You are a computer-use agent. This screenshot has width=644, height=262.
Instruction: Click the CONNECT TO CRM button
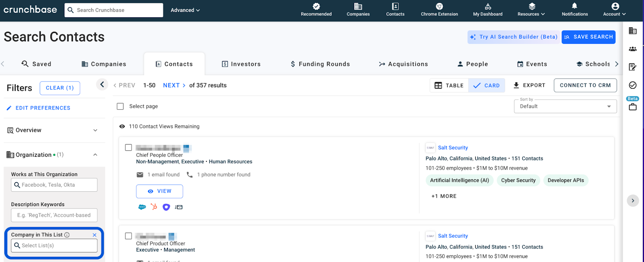[x=585, y=86]
